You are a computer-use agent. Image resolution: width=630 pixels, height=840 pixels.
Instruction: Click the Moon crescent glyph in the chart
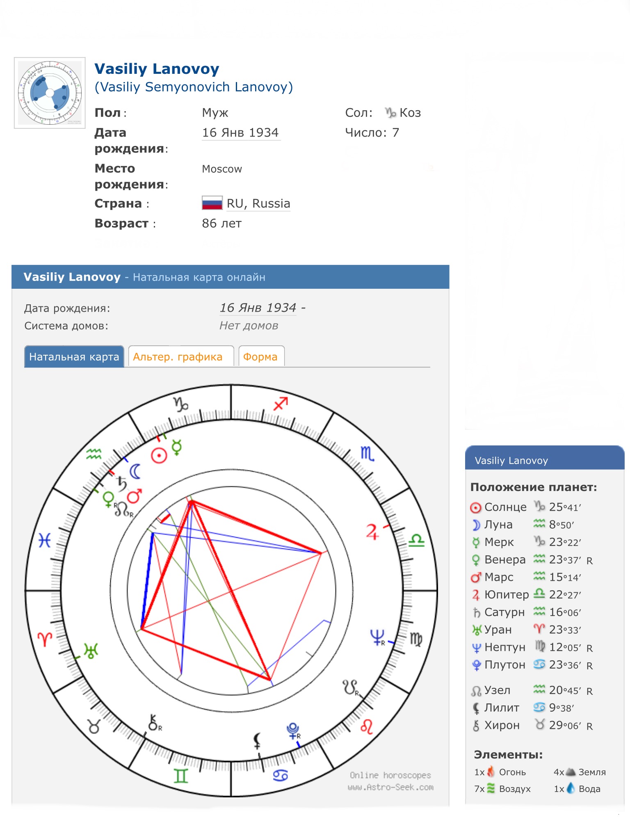tap(135, 471)
